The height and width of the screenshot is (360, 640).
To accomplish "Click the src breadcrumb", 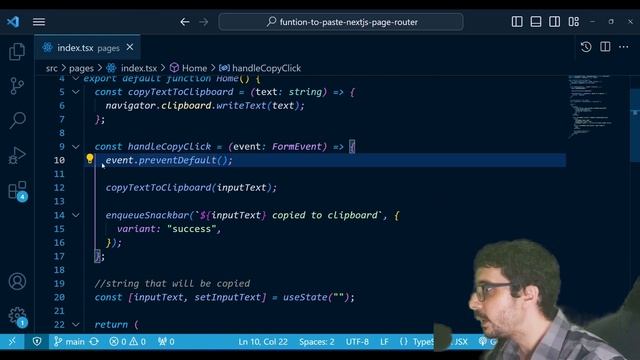I will click(x=52, y=68).
